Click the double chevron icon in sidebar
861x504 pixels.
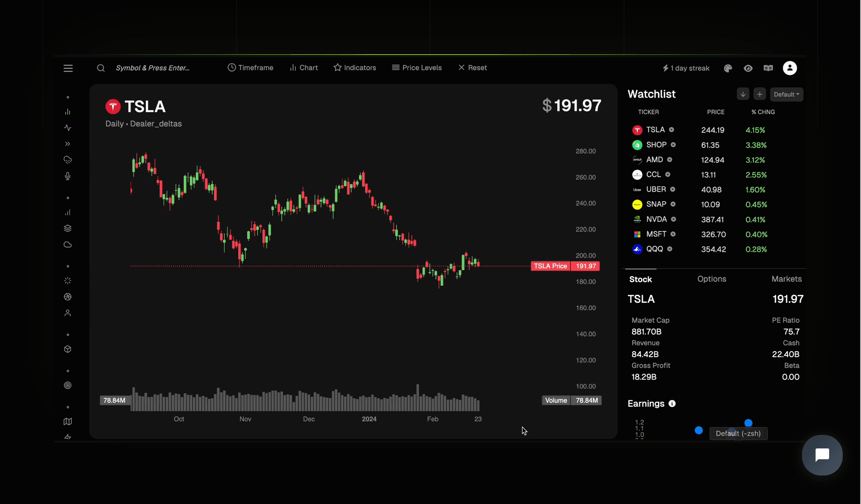(68, 144)
